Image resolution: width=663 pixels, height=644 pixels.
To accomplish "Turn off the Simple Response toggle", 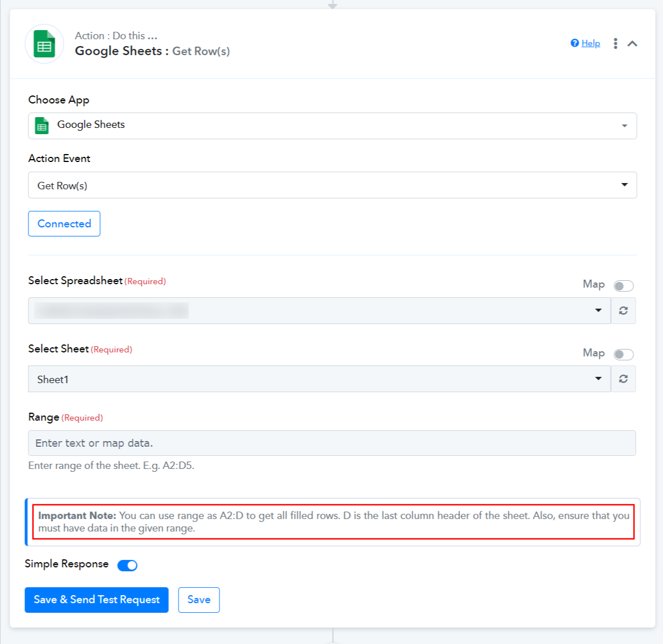I will click(x=127, y=565).
